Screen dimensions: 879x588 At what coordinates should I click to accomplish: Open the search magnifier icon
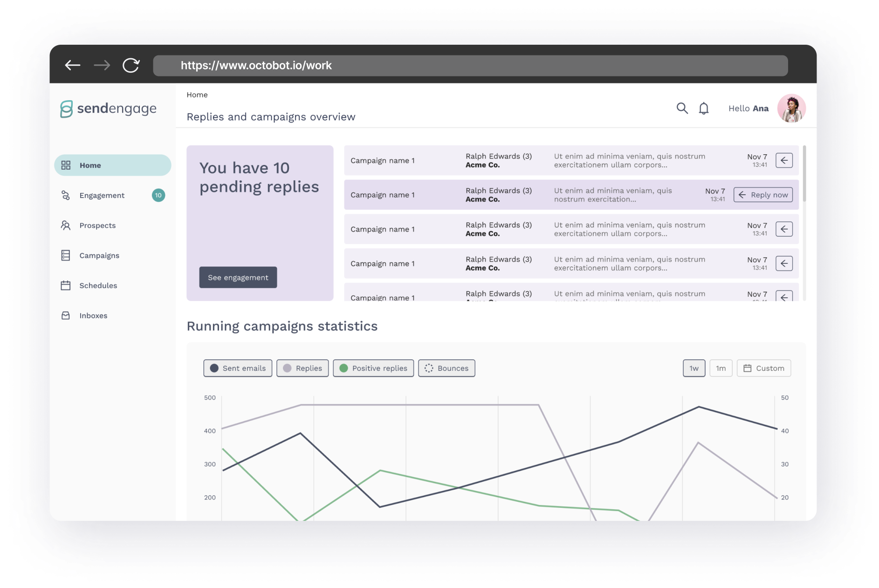[x=682, y=108]
